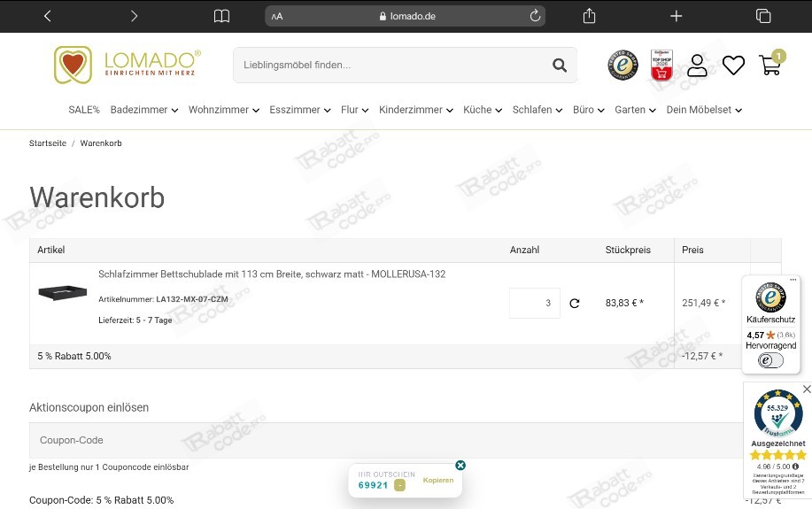Open the Trusted Shops guarantee badge in the header
The width and height of the screenshot is (812, 509).
pos(623,65)
